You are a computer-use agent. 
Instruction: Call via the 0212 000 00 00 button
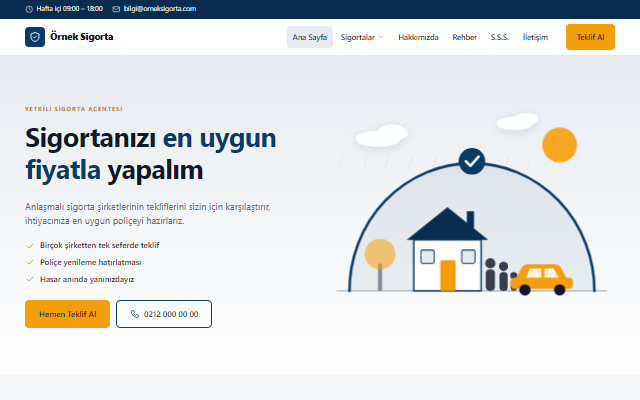pyautogui.click(x=164, y=314)
